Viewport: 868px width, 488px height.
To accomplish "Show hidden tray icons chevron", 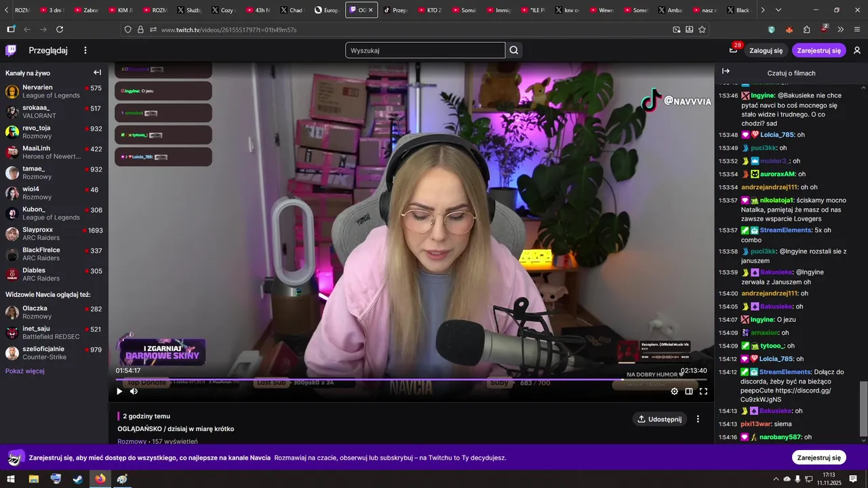I will (776, 479).
